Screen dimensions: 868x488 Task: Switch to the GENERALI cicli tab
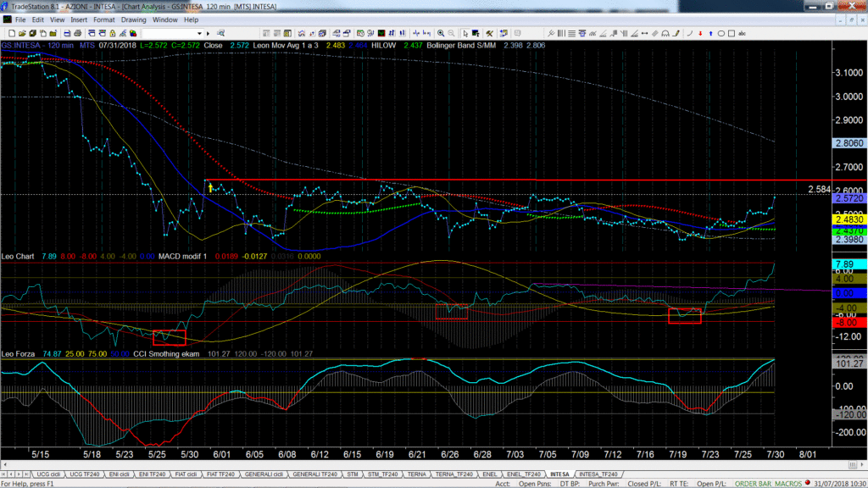(x=264, y=474)
